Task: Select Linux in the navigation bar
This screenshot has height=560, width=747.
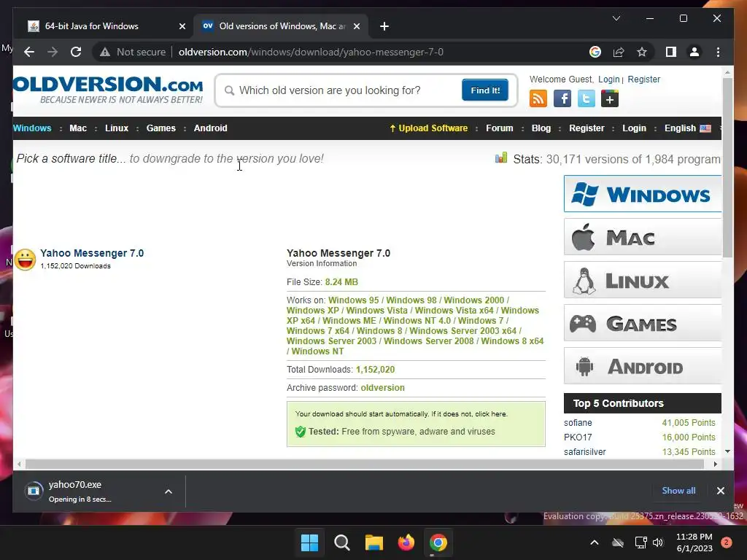Action: pos(117,128)
